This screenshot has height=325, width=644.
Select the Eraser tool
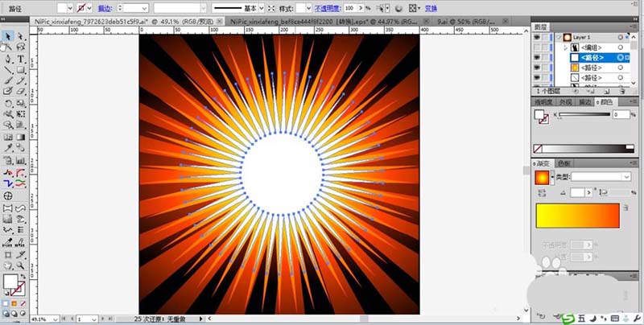20,92
